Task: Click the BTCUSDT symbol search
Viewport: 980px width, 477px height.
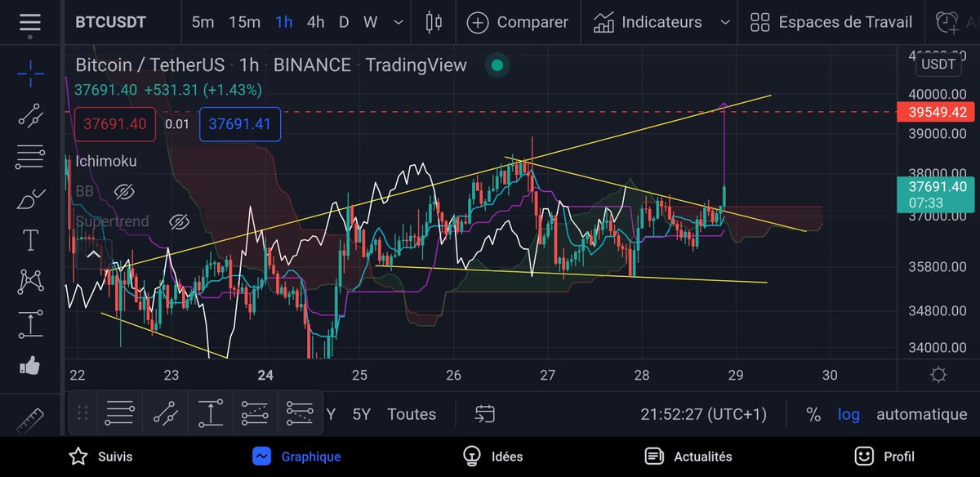Action: point(110,22)
